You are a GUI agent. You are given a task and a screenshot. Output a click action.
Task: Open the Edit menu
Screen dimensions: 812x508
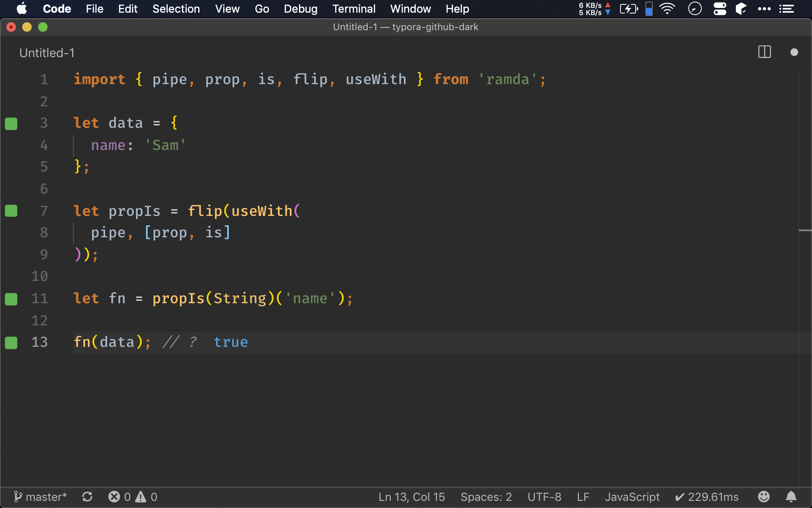click(x=128, y=9)
